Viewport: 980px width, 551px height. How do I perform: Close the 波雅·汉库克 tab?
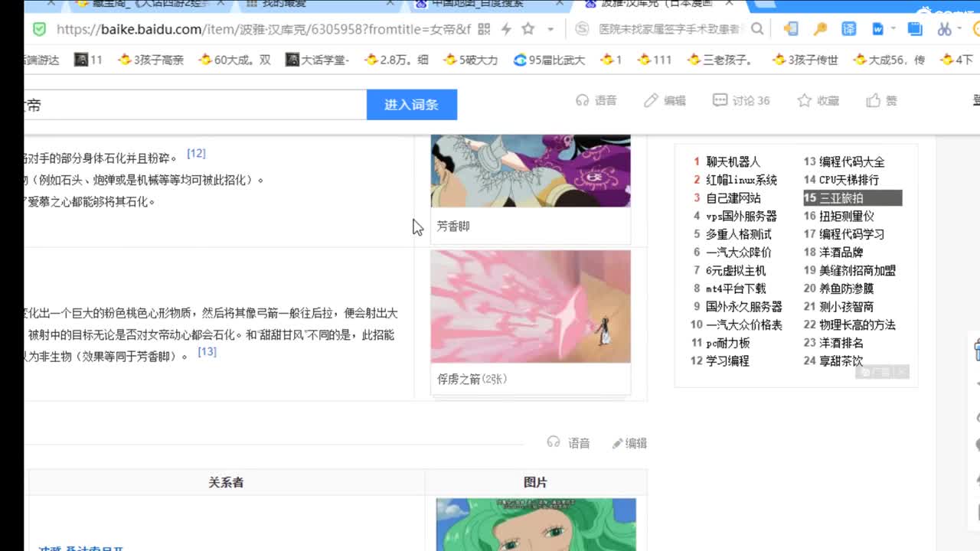click(729, 4)
